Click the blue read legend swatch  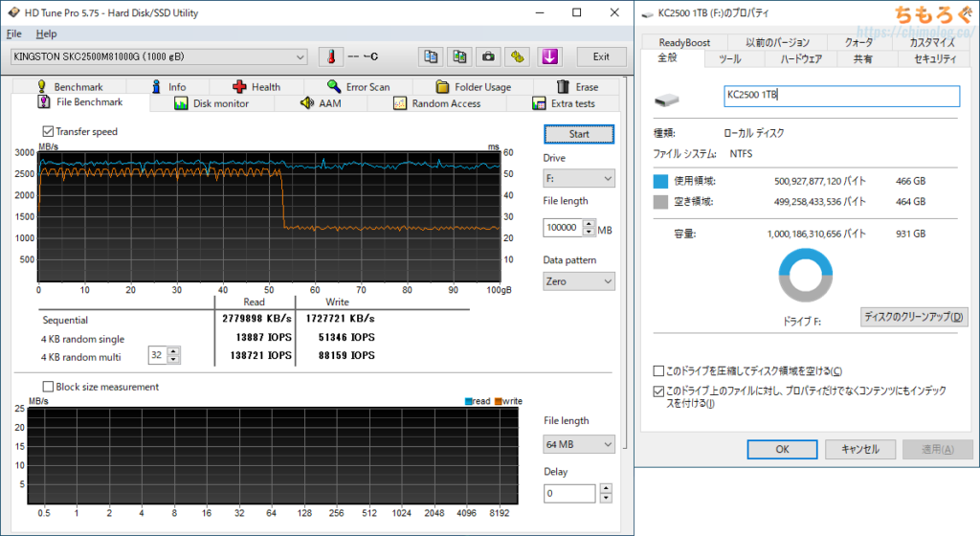pos(469,402)
